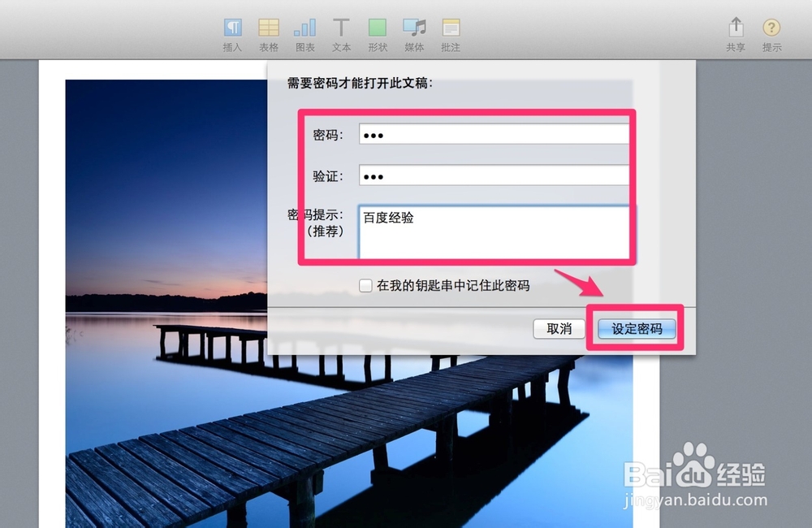Open the 共享 (Share) toolbar icon

[x=736, y=27]
